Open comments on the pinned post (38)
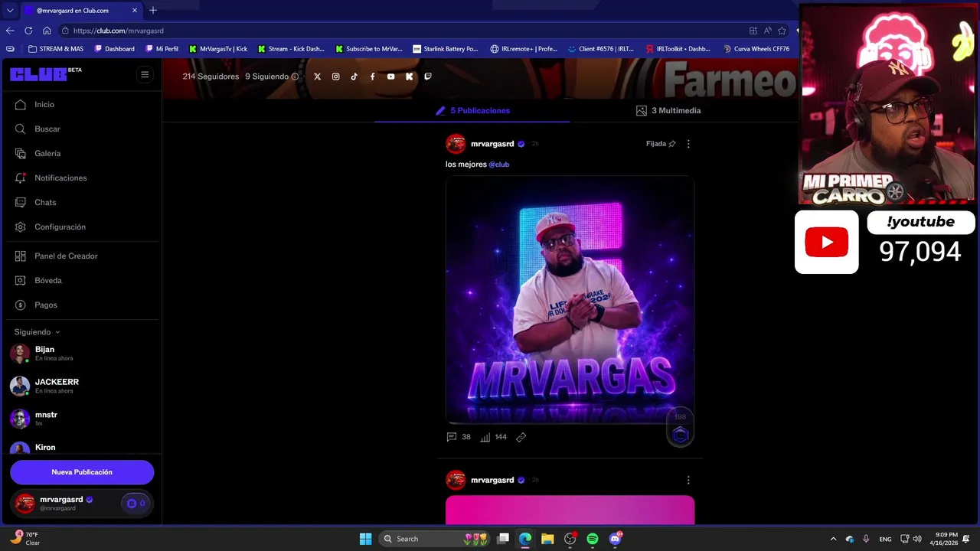Viewport: 980px width, 551px height. click(x=458, y=437)
